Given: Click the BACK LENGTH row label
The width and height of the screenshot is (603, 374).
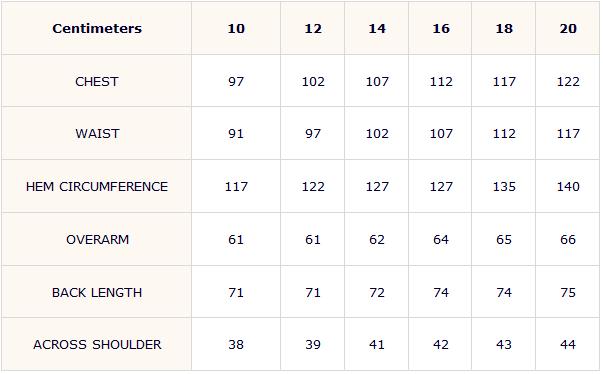Looking at the screenshot, I should coord(97,293).
